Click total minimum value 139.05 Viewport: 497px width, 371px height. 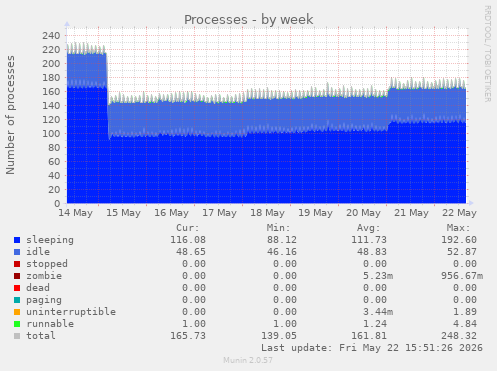(279, 336)
